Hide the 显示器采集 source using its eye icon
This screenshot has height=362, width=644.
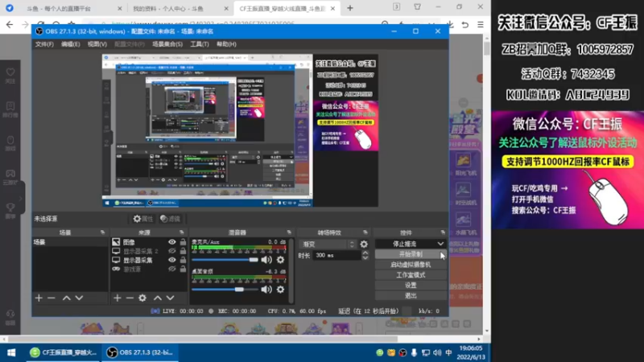[171, 260]
